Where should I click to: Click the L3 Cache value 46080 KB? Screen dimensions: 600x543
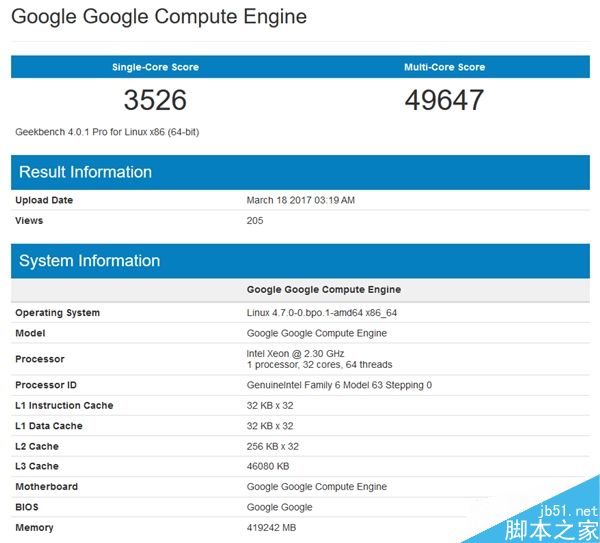click(268, 466)
